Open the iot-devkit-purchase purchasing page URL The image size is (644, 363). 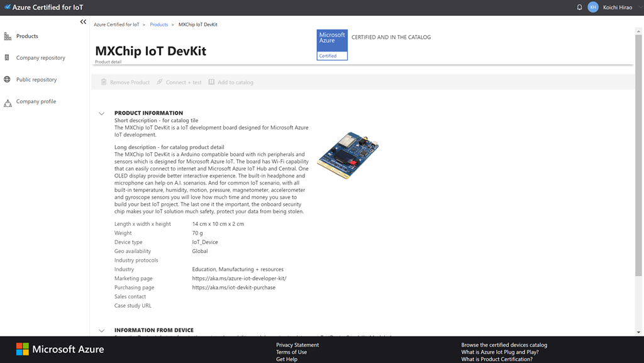tap(234, 288)
